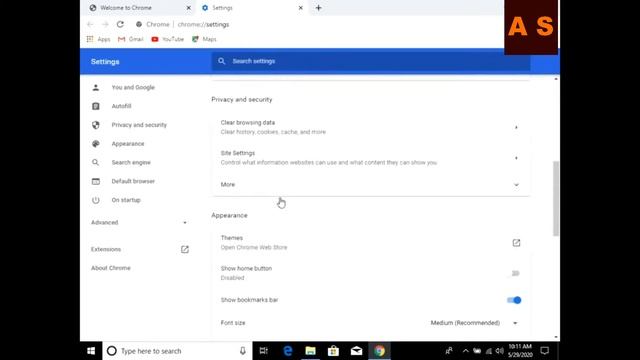The image size is (640, 360).
Task: Go to You and Google section
Action: point(133,87)
